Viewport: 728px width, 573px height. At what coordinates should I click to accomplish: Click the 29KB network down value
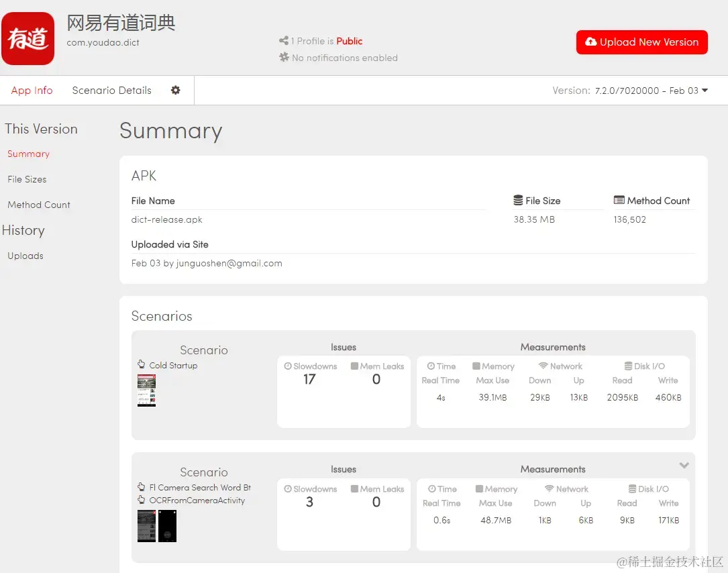click(540, 397)
